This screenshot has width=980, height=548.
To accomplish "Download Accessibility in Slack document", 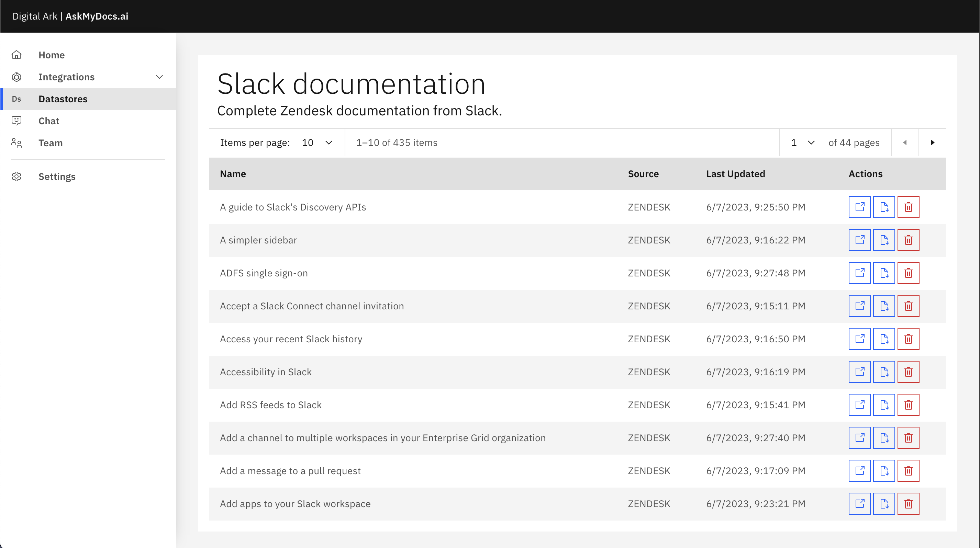I will click(x=884, y=372).
